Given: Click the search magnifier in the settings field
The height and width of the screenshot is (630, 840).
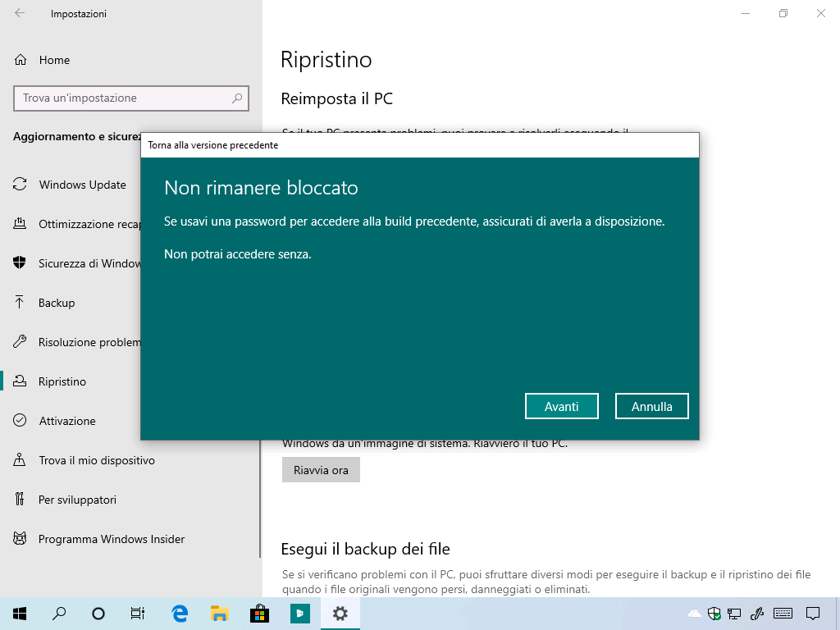Looking at the screenshot, I should [237, 98].
